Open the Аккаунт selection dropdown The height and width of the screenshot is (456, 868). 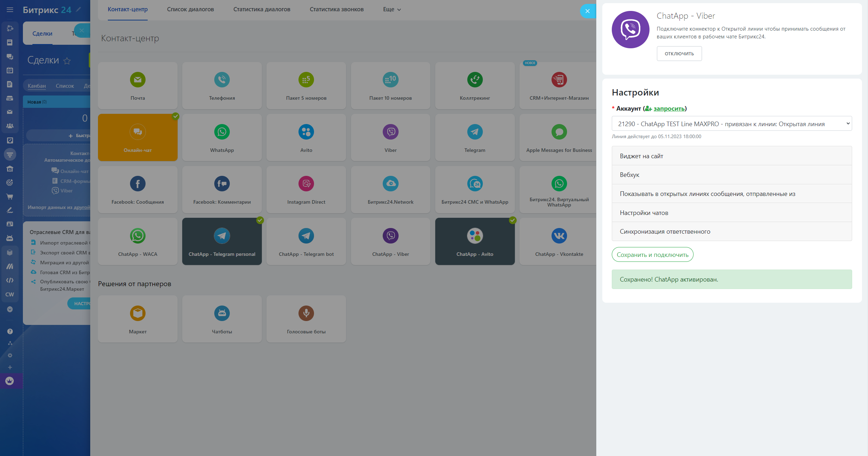pos(731,124)
